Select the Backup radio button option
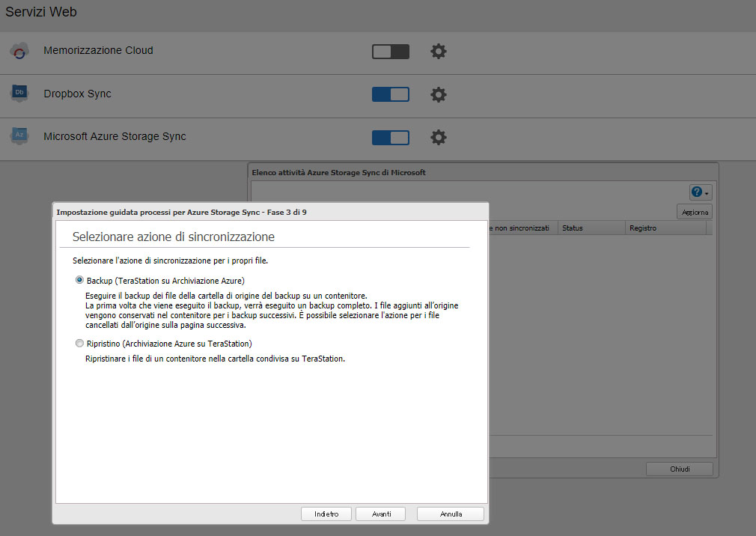The image size is (756, 536). pos(79,280)
